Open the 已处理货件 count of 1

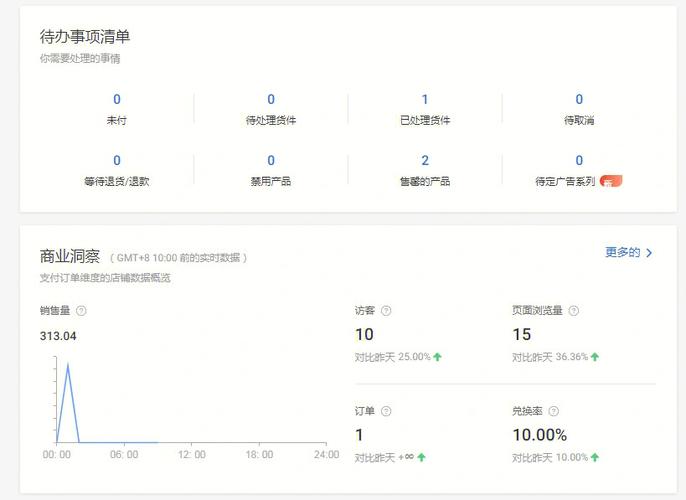click(425, 99)
